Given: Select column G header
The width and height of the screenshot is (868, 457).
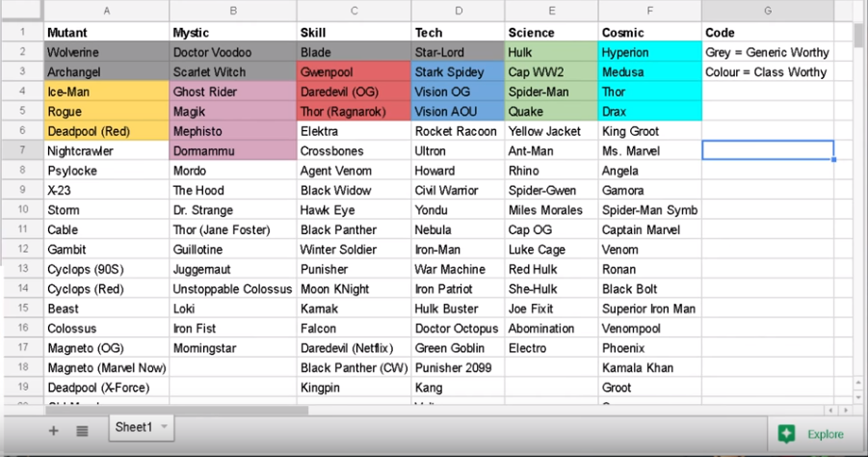Looking at the screenshot, I should click(x=768, y=11).
